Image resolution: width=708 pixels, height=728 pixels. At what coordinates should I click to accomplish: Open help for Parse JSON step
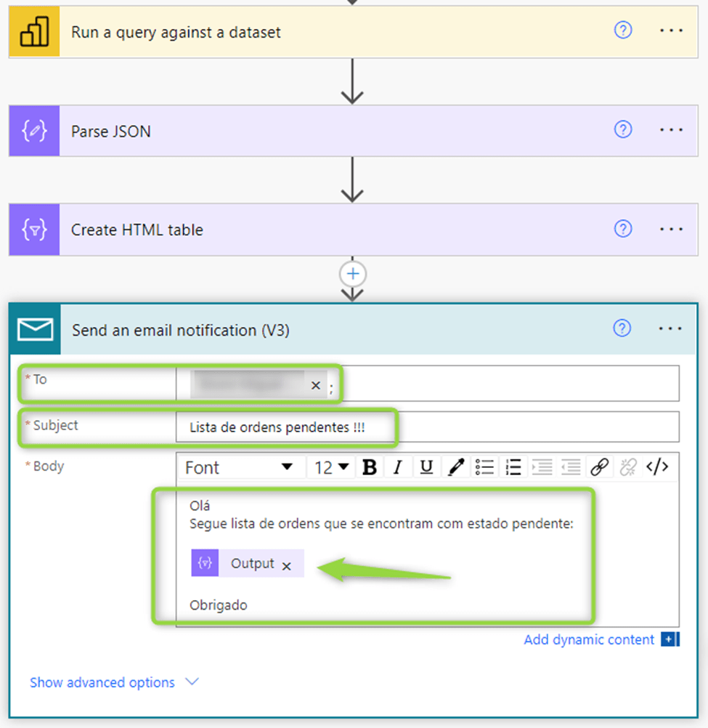point(622,130)
